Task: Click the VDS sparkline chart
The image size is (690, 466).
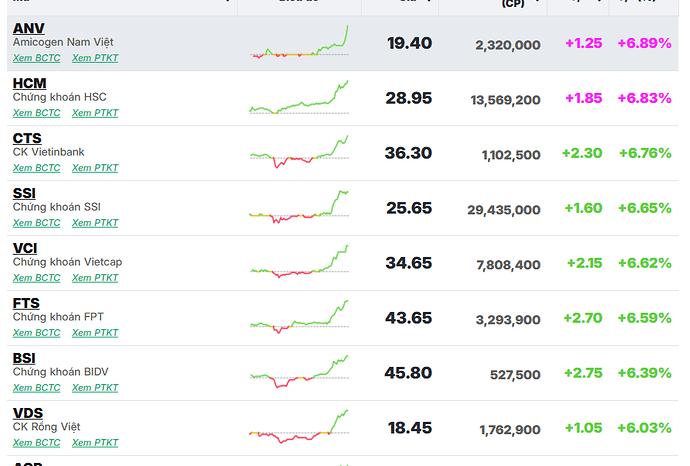Action: pos(299,427)
